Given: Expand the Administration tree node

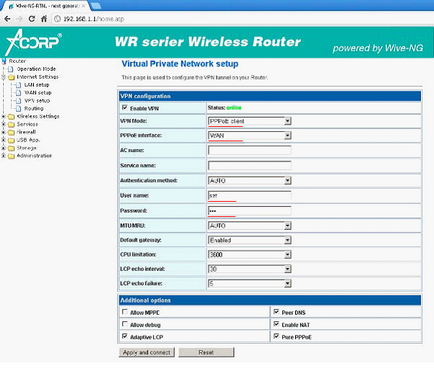Looking at the screenshot, I should (x=3, y=156).
